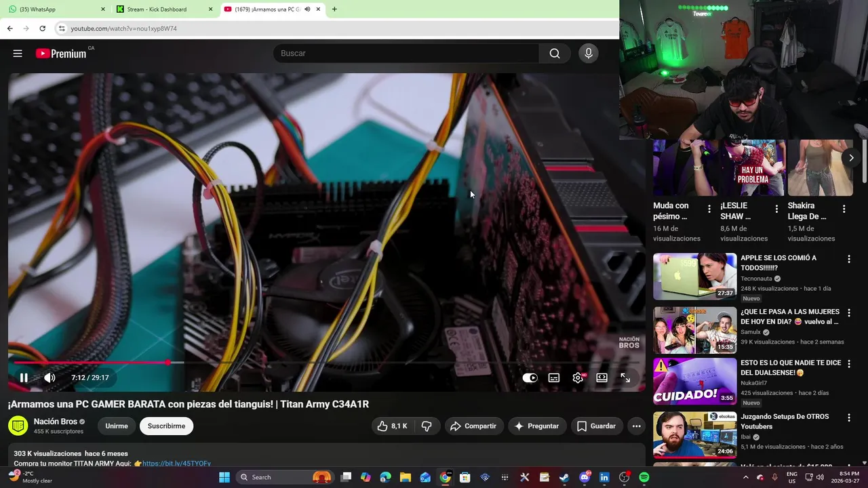
Task: Open the Nación Bros channel avatar
Action: [x=18, y=426]
